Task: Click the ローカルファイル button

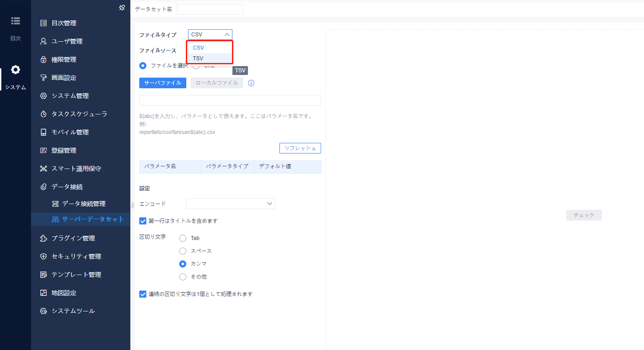Action: coord(216,83)
